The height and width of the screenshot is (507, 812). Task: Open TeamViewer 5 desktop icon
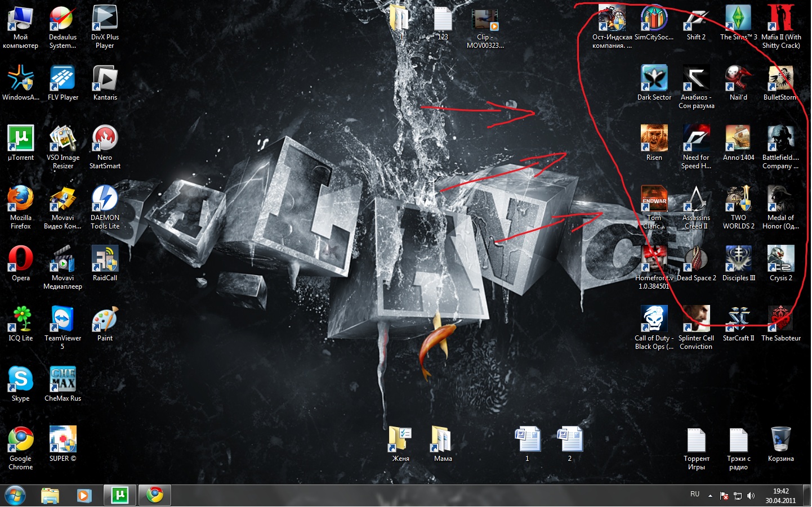[x=63, y=328]
